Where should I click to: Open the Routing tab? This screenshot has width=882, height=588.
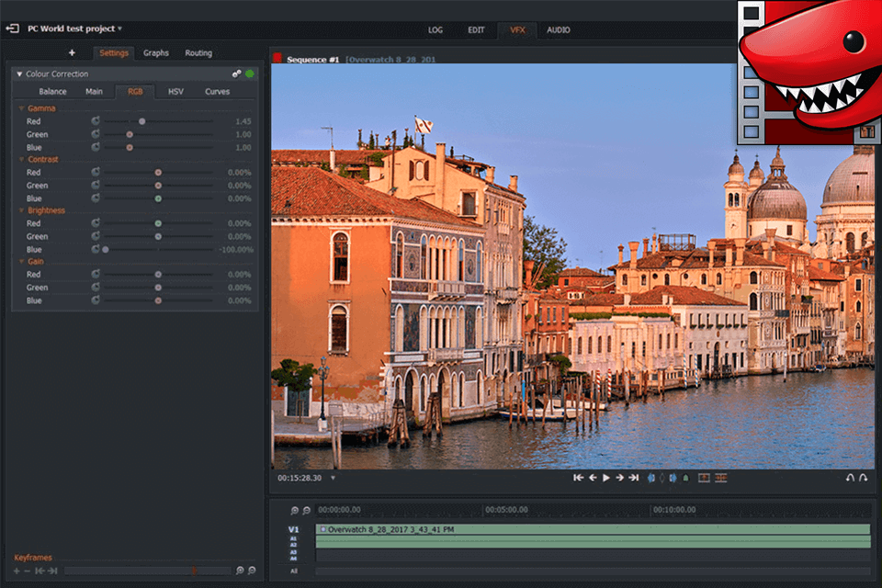coord(198,53)
